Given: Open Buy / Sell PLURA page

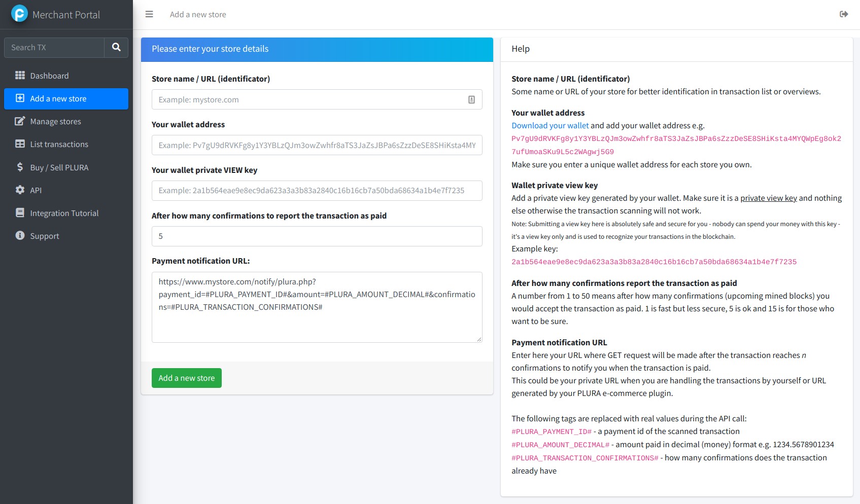Looking at the screenshot, I should point(66,167).
